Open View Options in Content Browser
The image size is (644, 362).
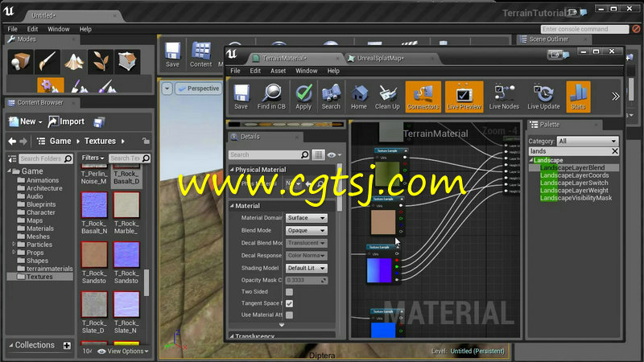[123, 352]
